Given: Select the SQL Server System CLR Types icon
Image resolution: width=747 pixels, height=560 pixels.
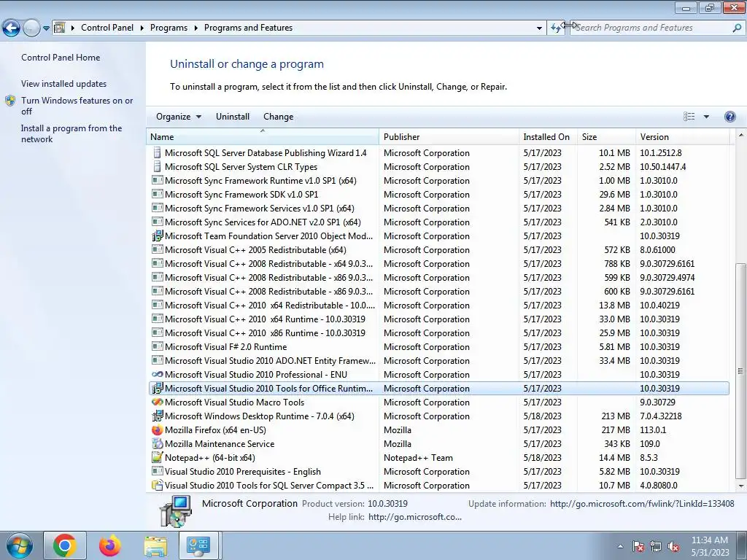Looking at the screenshot, I should (x=157, y=166).
